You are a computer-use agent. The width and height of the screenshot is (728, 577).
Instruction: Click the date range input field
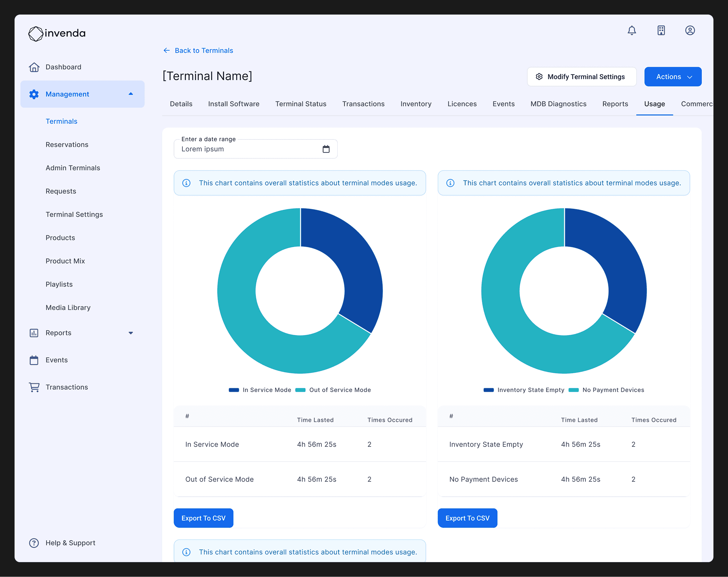pyautogui.click(x=256, y=149)
